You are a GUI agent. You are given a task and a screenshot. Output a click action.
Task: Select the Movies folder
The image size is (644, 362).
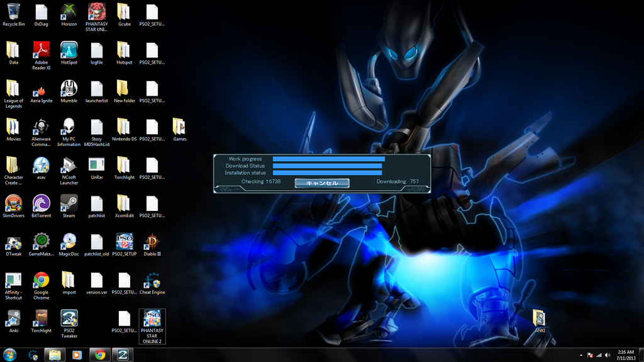[x=14, y=130]
